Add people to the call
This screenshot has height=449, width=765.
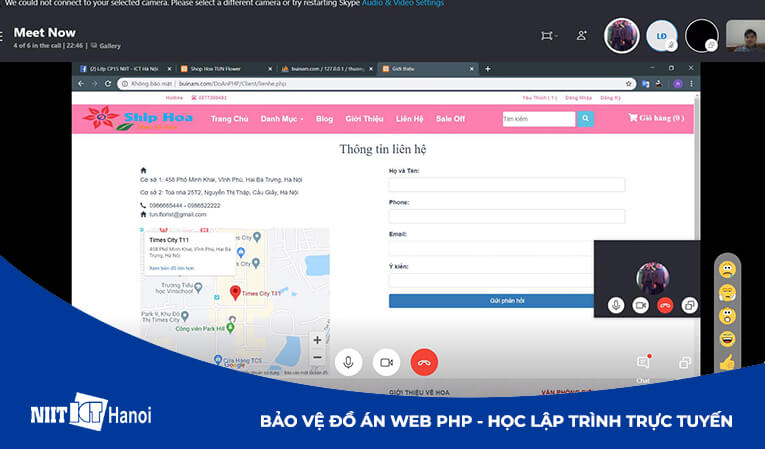coord(582,36)
